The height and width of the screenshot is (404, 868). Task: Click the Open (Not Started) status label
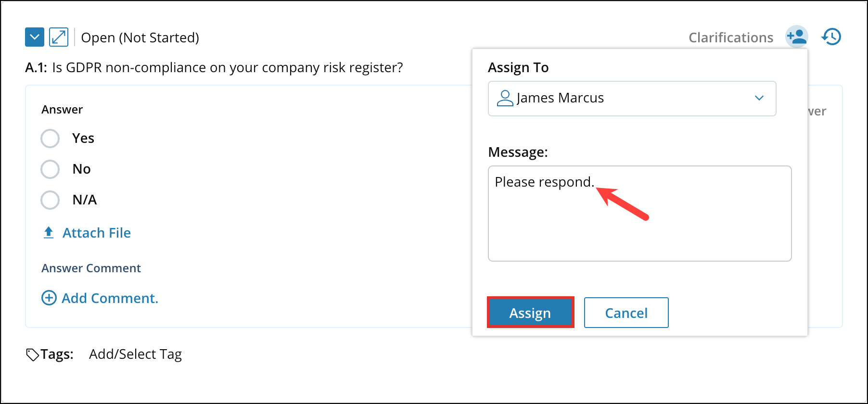[140, 38]
